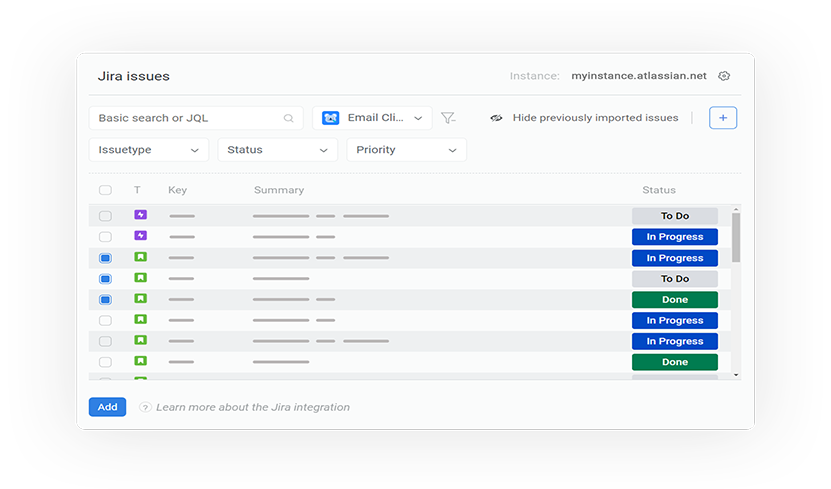Screen dimensions: 831x489
Task: Click the Add button
Action: [108, 407]
